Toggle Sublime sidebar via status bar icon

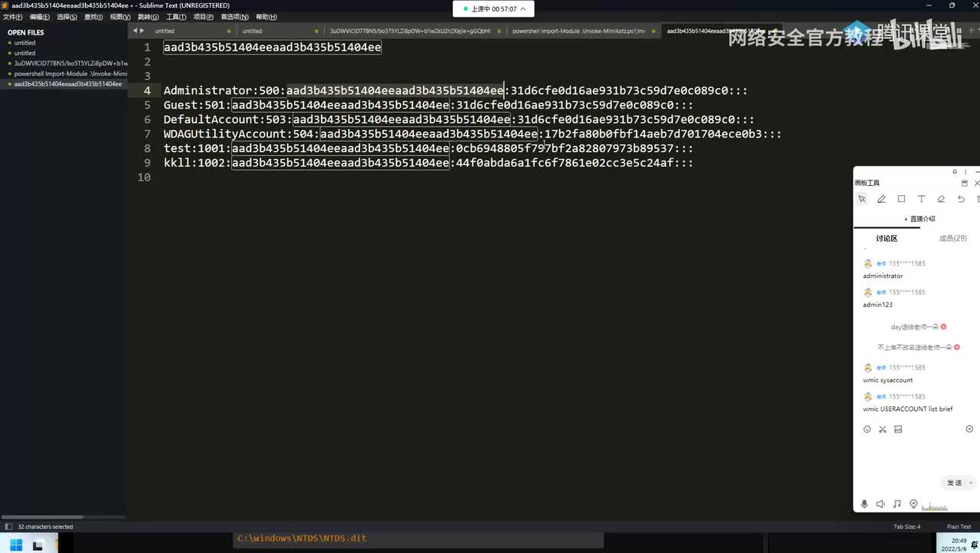coord(7,527)
